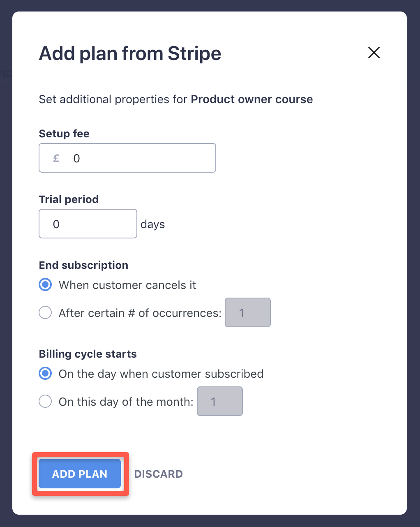Viewport: 420px width, 527px height.
Task: Click the Billing cycle starts heading
Action: (88, 354)
